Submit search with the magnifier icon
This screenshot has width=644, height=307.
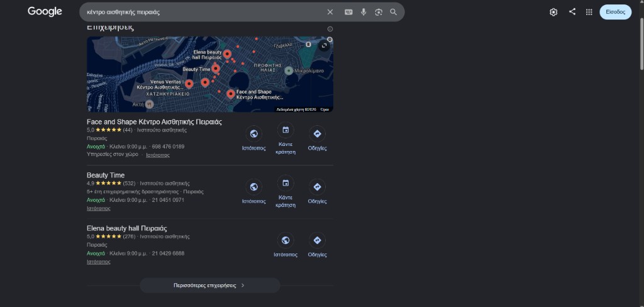pos(394,12)
